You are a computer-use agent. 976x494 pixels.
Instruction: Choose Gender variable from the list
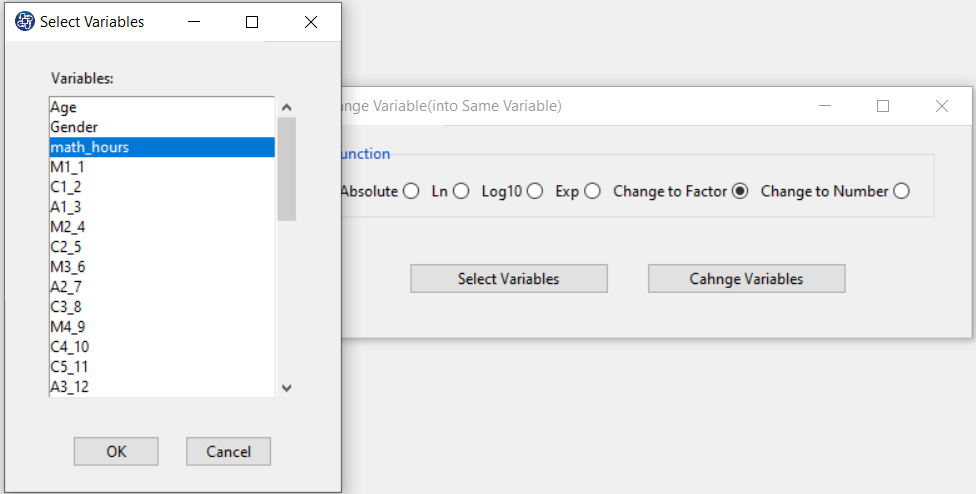[x=162, y=127]
